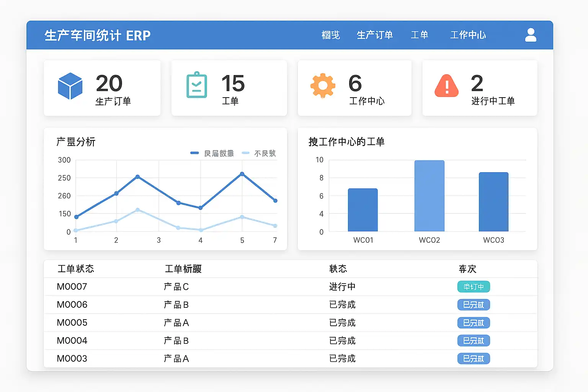Image resolution: width=588 pixels, height=392 pixels.
Task: Go to the 工单 navigation menu item
Action: coord(419,35)
